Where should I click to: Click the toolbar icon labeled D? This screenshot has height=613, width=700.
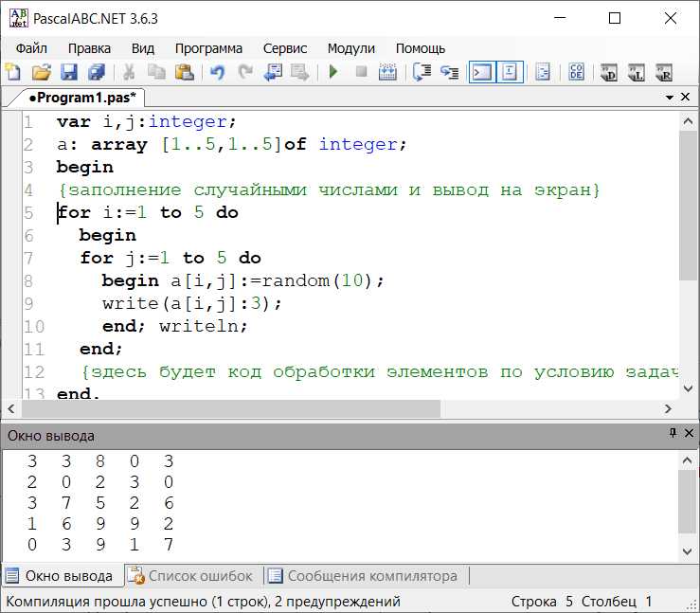[609, 72]
